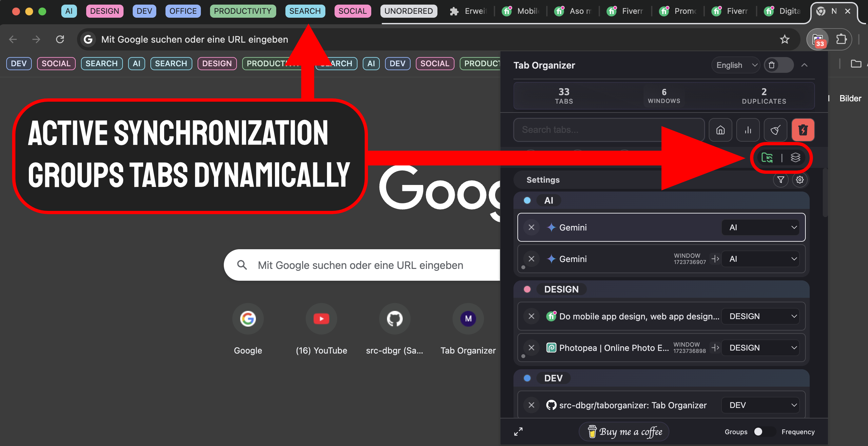868x446 pixels.
Task: Open the filter funnel icon in Settings
Action: pos(781,180)
